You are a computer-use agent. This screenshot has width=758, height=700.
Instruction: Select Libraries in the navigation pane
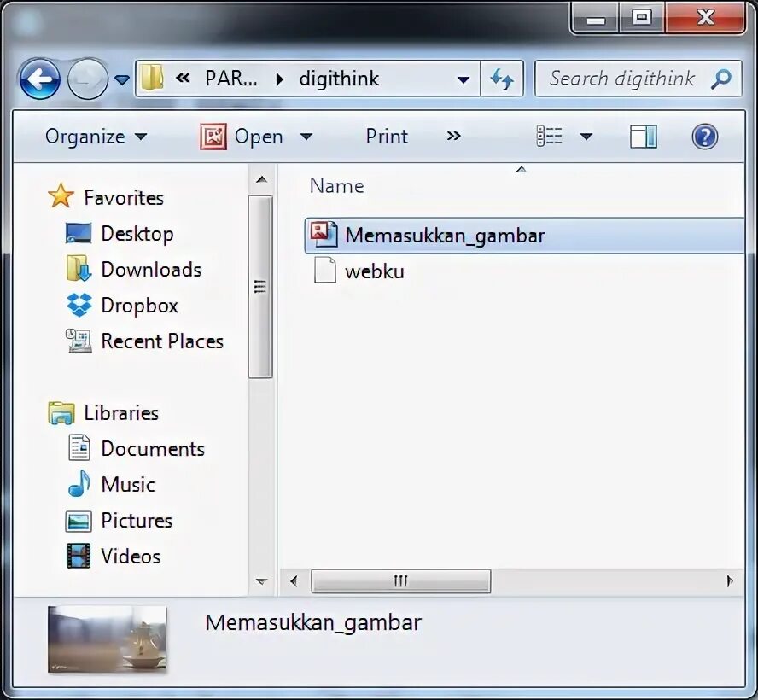point(121,413)
